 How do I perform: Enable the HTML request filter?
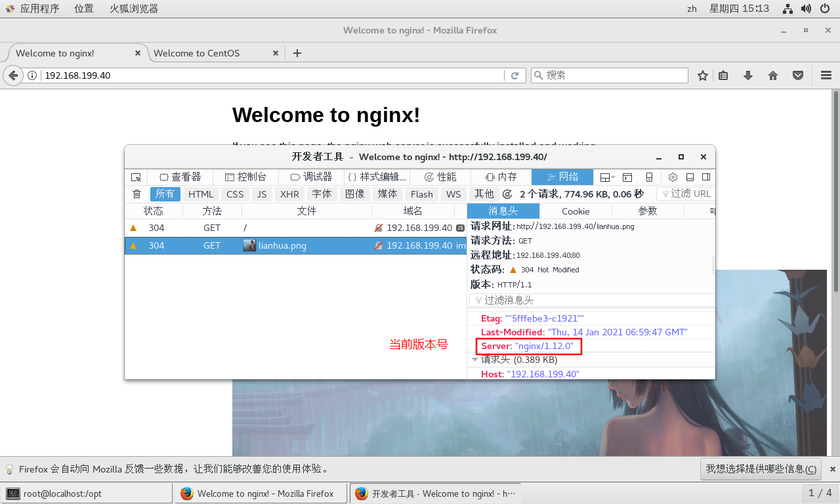[x=200, y=194]
